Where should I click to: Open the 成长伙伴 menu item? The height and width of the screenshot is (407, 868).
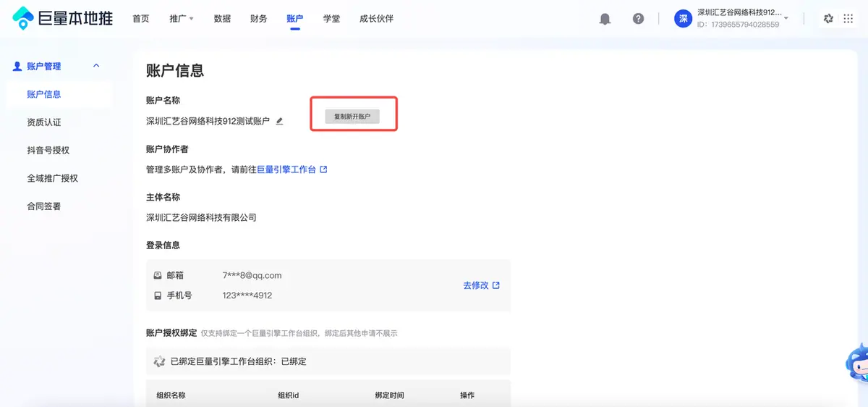click(x=376, y=19)
